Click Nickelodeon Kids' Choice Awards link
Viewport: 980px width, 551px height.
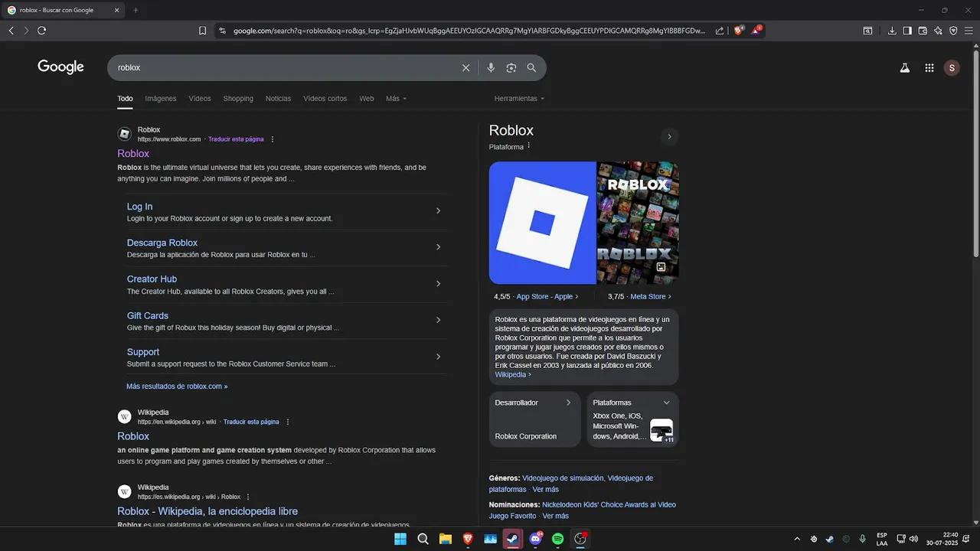pos(609,505)
